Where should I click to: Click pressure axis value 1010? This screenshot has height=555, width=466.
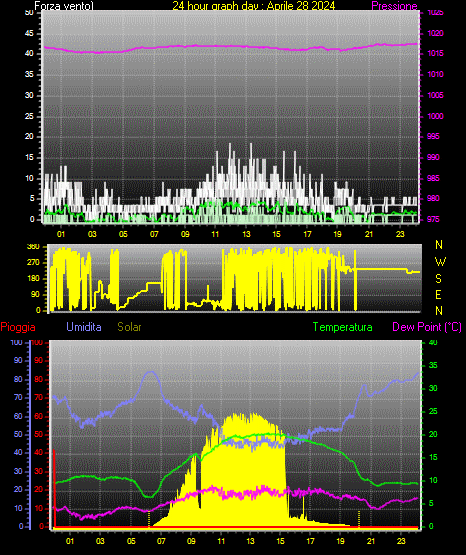pos(435,74)
